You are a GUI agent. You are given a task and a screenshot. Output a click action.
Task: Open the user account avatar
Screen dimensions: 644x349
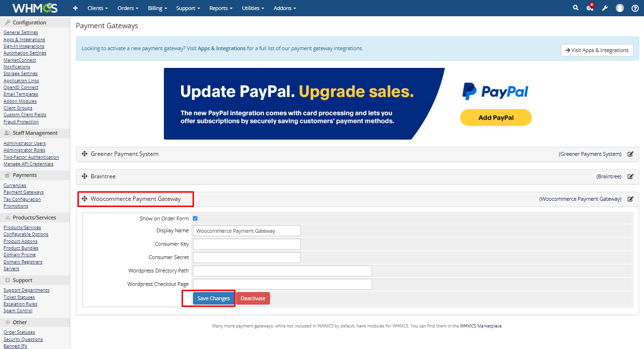coord(620,8)
